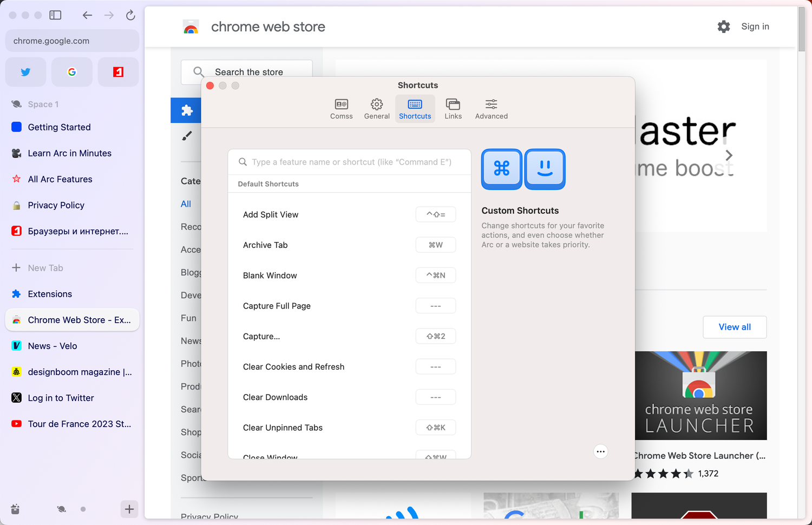Choose the All category in web store
Image resolution: width=812 pixels, height=525 pixels.
pyautogui.click(x=186, y=204)
